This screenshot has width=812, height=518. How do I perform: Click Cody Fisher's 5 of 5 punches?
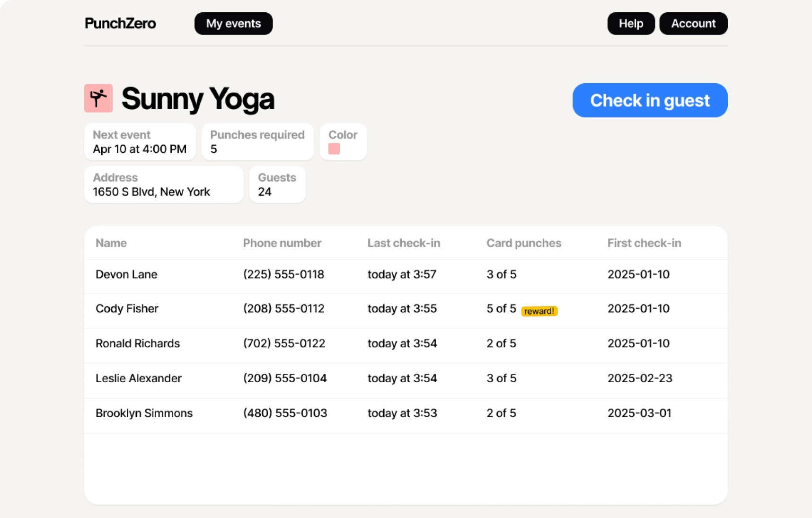point(501,308)
